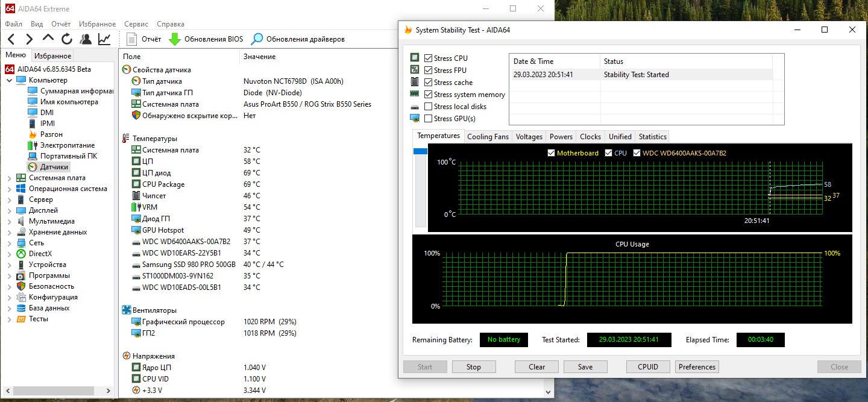The height and width of the screenshot is (402, 868).
Task: Click the Stress GPU(s) monitor icon
Action: [x=415, y=118]
